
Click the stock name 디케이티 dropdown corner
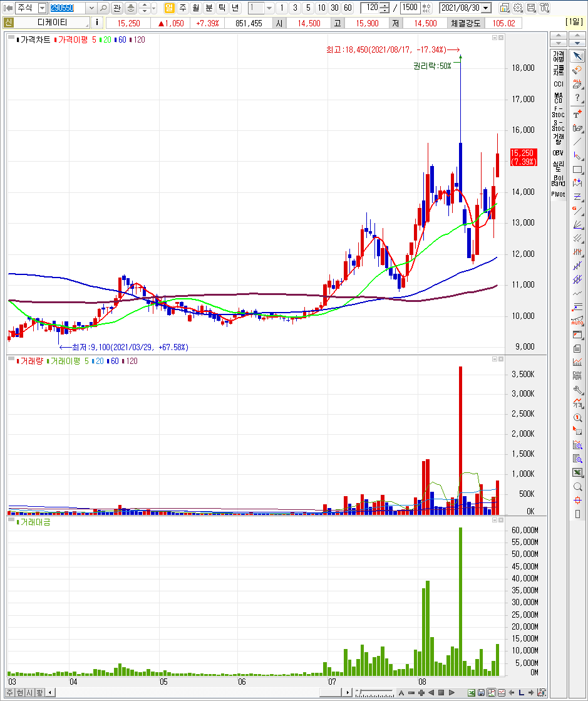click(x=87, y=25)
